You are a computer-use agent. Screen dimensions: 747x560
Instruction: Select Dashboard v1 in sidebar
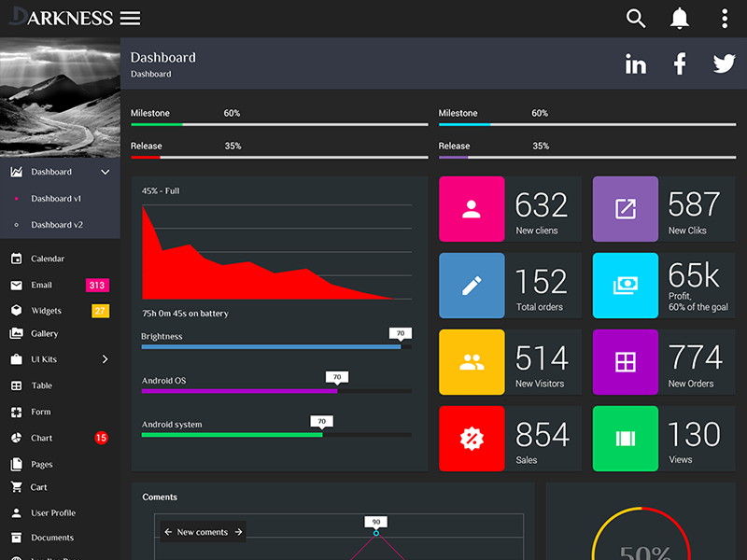coord(56,199)
